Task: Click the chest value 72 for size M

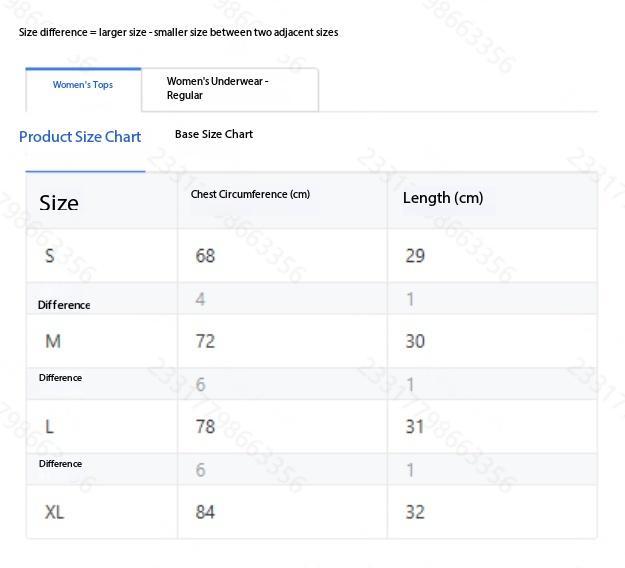Action: [x=205, y=341]
